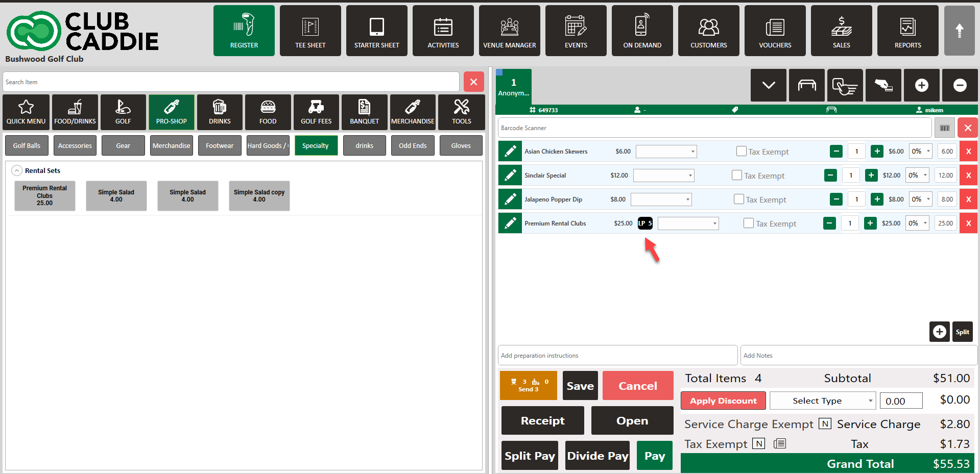Viewport: 980px width, 474px height.
Task: Open the Venue Manager module
Action: (x=509, y=31)
